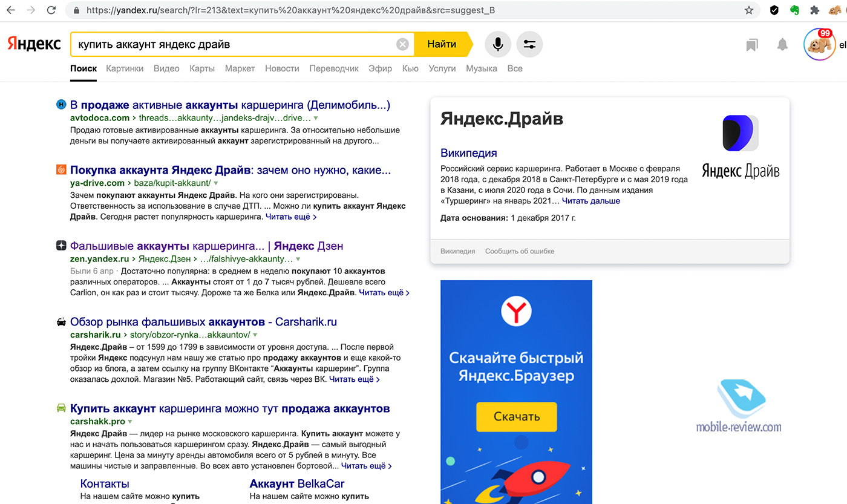
Task: Click the Википедия source link in card footer
Action: (458, 251)
